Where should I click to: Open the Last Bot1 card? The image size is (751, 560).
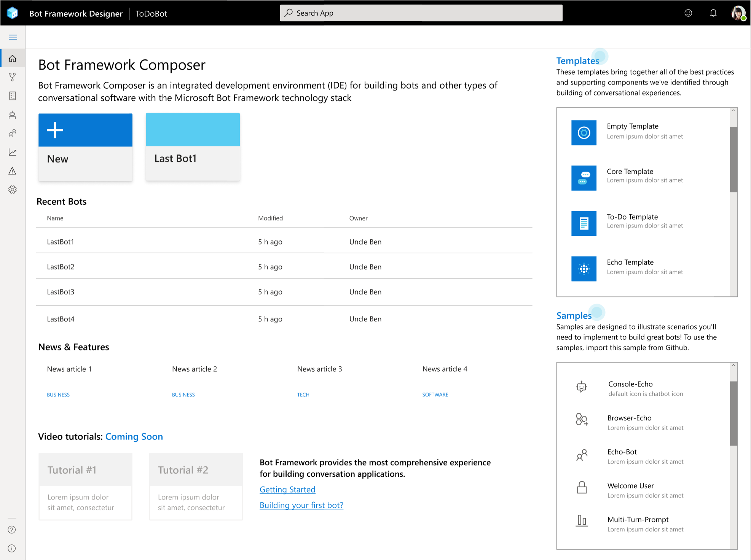point(193,146)
